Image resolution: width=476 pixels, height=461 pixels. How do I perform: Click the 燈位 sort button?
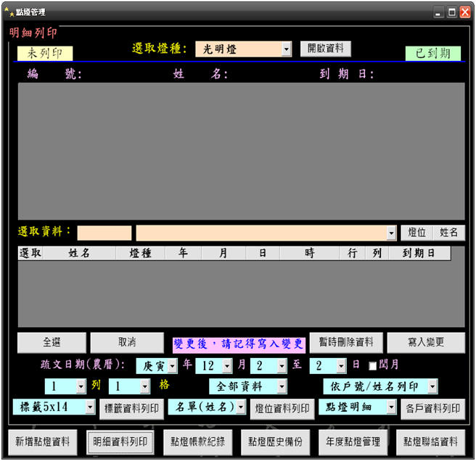416,233
